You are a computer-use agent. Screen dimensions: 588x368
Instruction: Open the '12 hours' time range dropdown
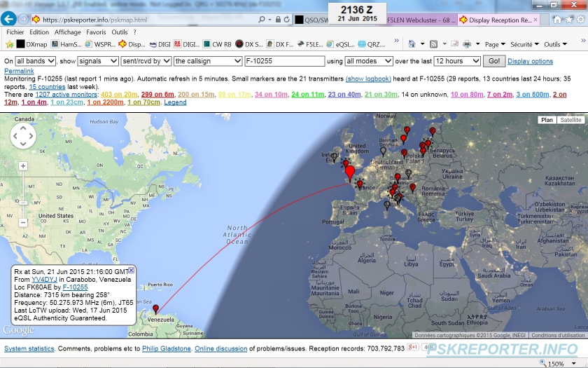click(457, 61)
